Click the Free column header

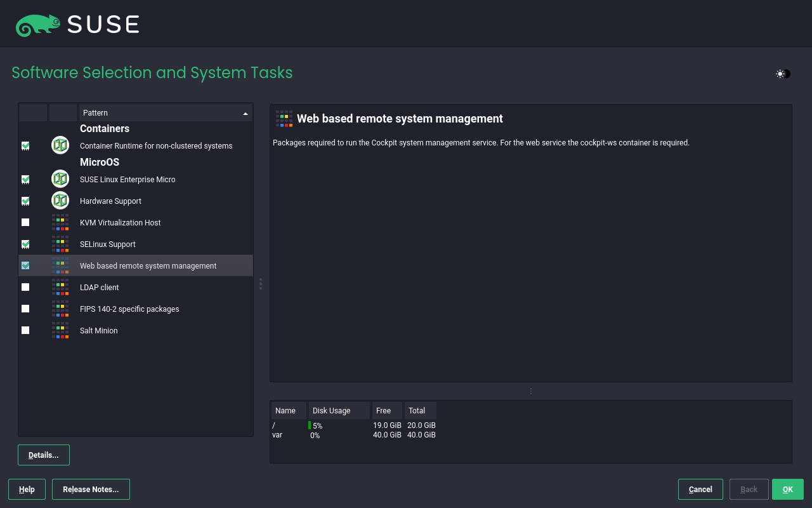[386, 411]
